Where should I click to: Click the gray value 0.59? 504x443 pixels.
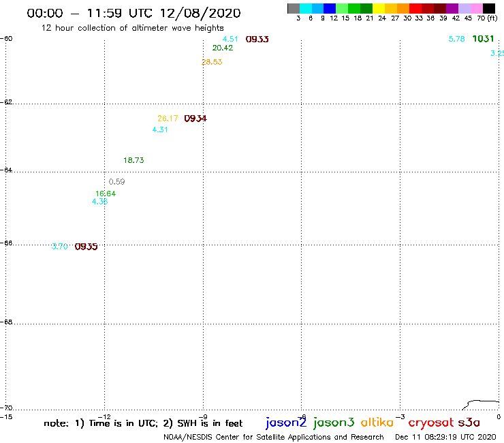click(x=116, y=182)
